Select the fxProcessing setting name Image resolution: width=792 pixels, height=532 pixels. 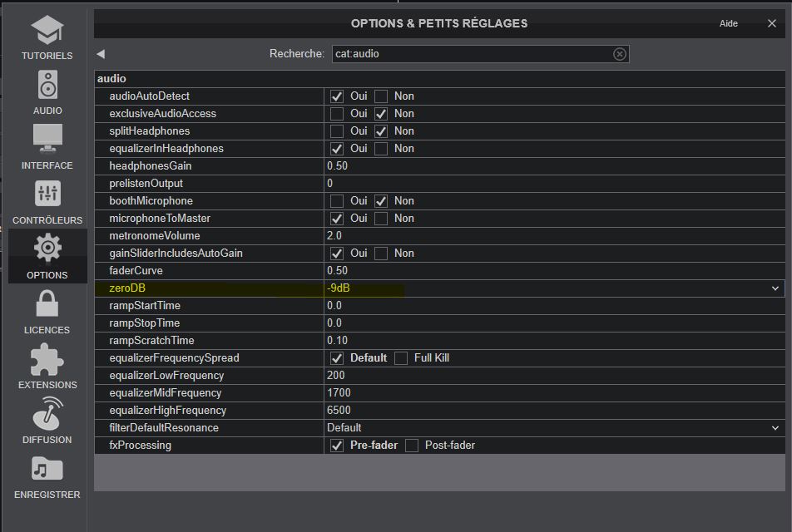[141, 446]
